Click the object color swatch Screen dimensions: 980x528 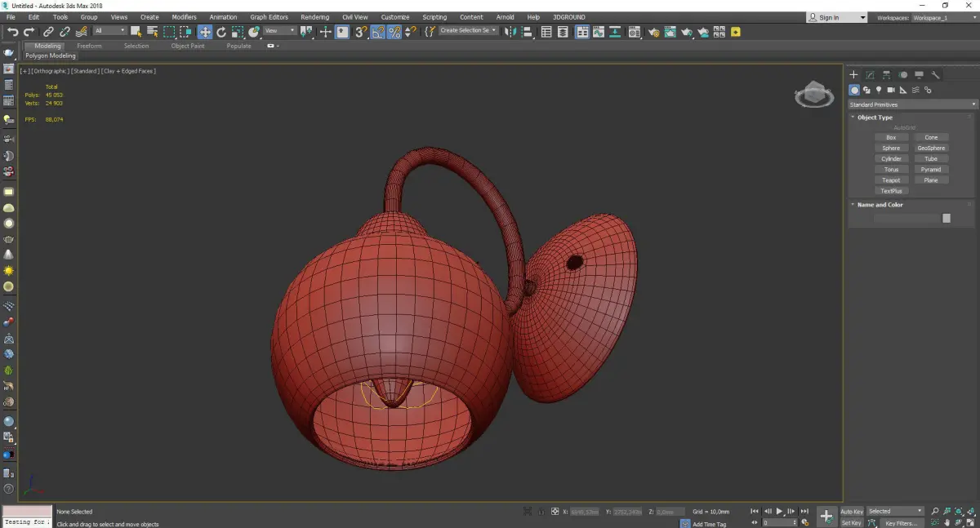pyautogui.click(x=946, y=218)
